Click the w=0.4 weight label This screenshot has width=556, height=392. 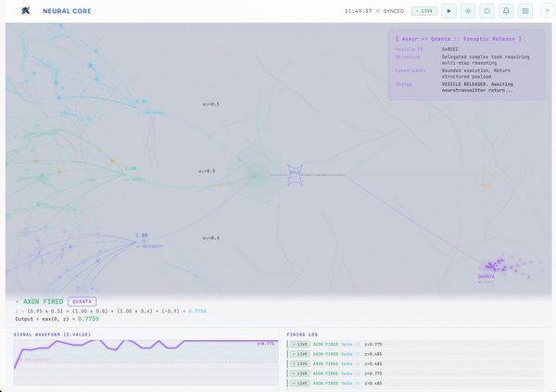click(x=211, y=237)
